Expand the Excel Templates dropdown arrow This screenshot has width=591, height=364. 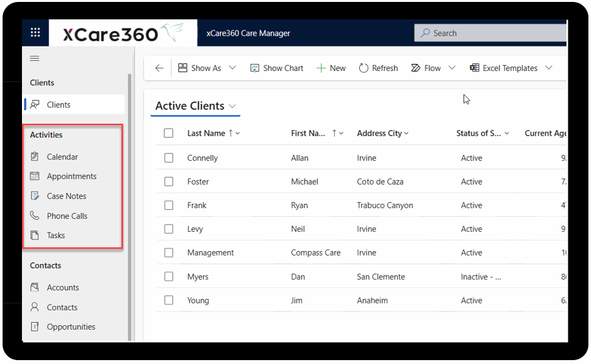549,68
